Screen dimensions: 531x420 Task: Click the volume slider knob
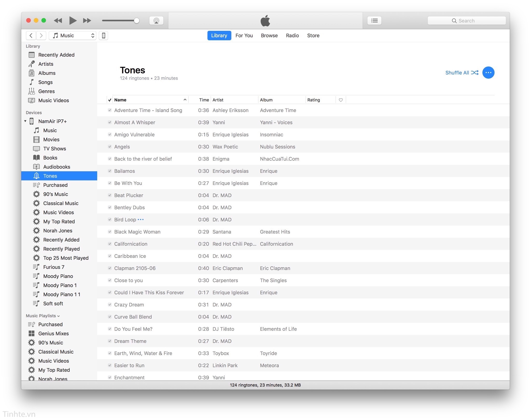(137, 20)
